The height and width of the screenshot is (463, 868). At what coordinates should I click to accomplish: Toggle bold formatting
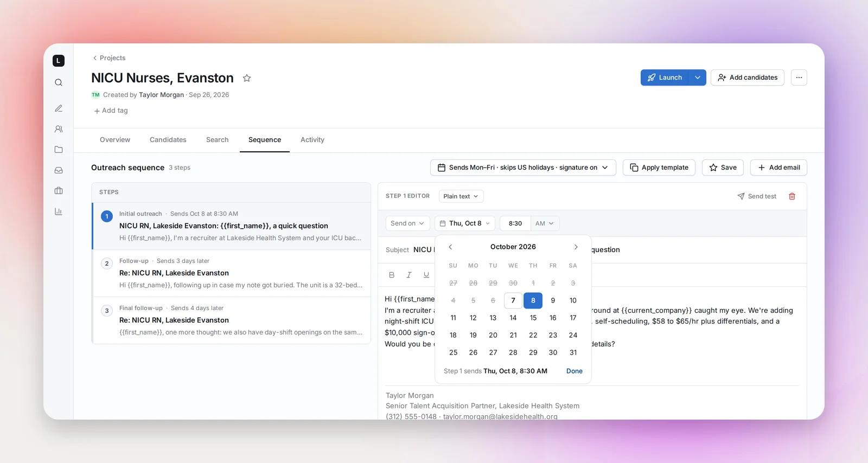pyautogui.click(x=392, y=275)
